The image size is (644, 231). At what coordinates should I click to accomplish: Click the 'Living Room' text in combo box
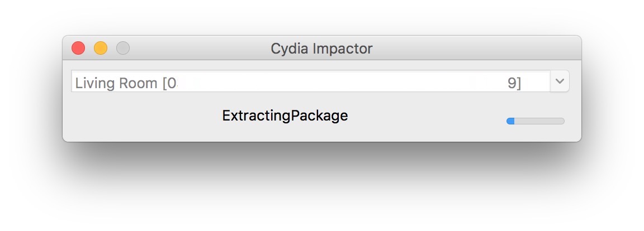pos(116,83)
